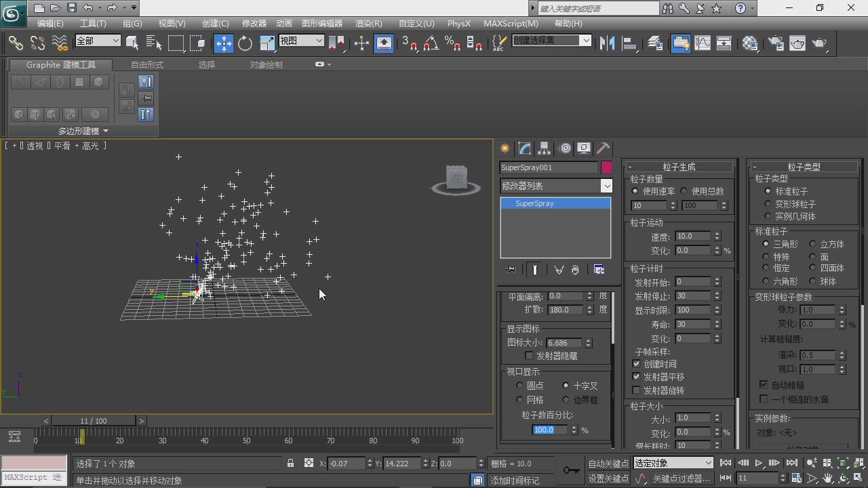868x488 pixels.
Task: Toggle the Emitter Translation checkbox
Action: pyautogui.click(x=636, y=377)
